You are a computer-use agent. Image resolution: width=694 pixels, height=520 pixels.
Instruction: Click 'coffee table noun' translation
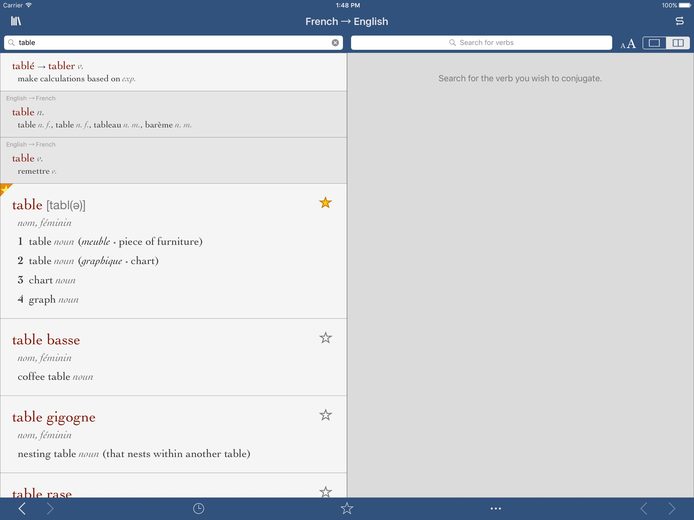tap(55, 377)
